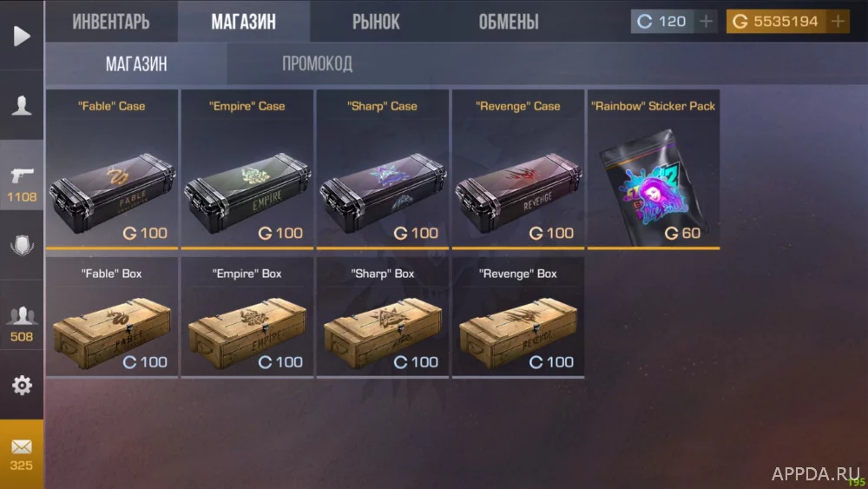Select the "Revenge" Case item
Viewport: 868px width, 489px height.
518,169
